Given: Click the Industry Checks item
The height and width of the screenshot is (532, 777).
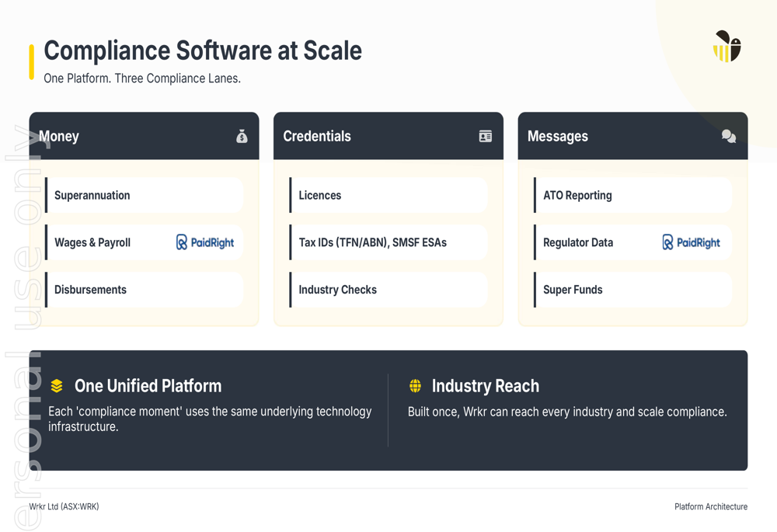Looking at the screenshot, I should (388, 289).
